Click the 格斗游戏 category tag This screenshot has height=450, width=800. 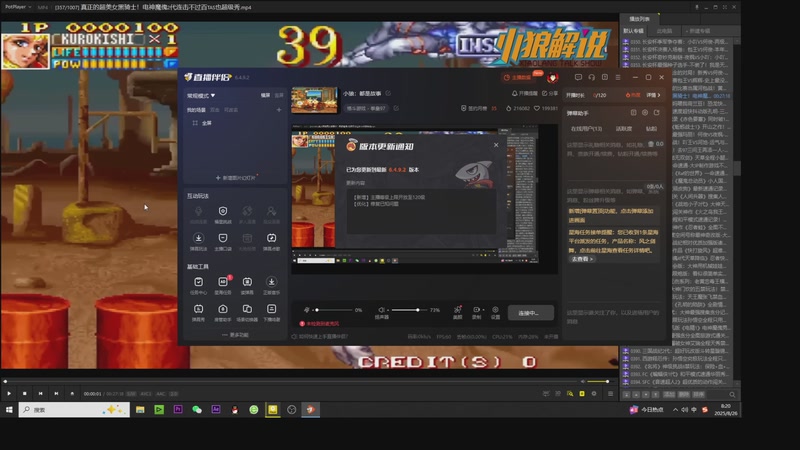click(x=366, y=108)
